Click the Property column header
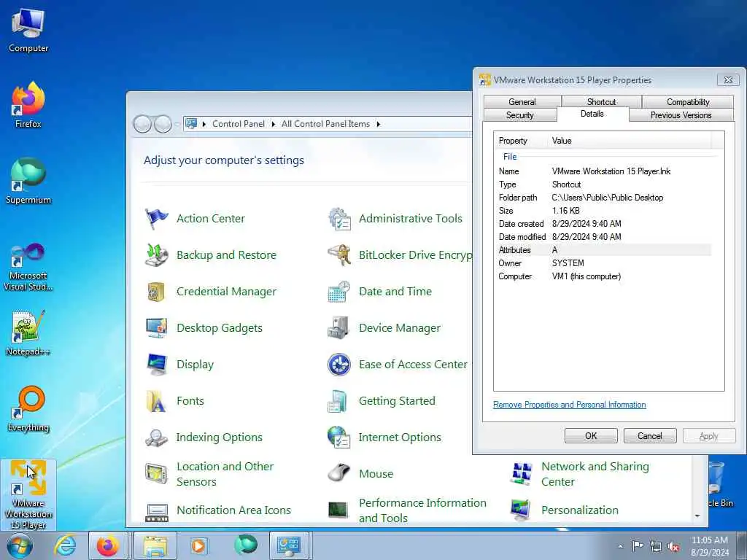The height and width of the screenshot is (560, 747). [x=521, y=141]
